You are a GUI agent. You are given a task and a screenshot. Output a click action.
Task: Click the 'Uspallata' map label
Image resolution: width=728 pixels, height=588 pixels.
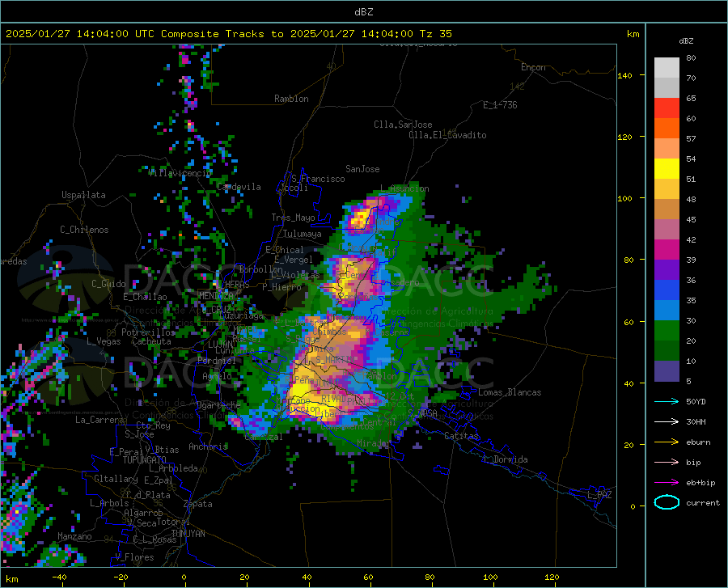point(83,195)
